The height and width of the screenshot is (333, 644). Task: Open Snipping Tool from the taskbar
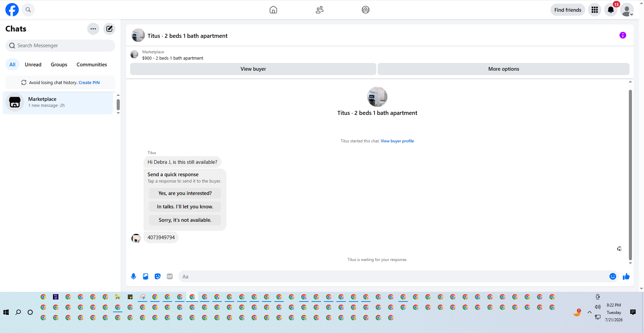(143, 297)
